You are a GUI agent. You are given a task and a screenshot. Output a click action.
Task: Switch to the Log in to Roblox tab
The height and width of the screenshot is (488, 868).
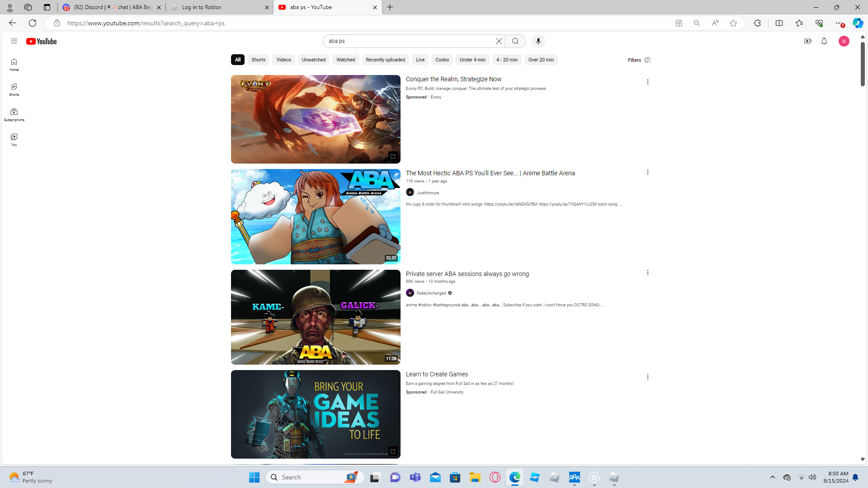(x=219, y=7)
